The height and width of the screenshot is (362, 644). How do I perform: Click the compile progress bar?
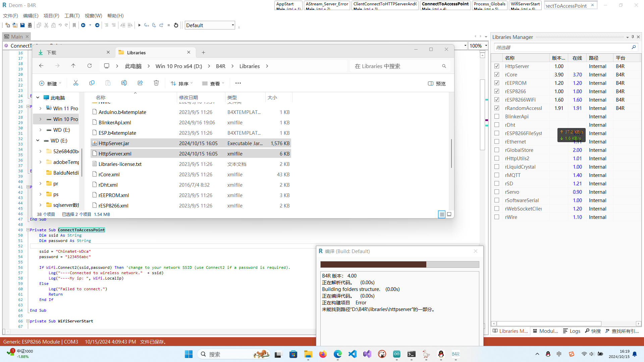pyautogui.click(x=399, y=264)
